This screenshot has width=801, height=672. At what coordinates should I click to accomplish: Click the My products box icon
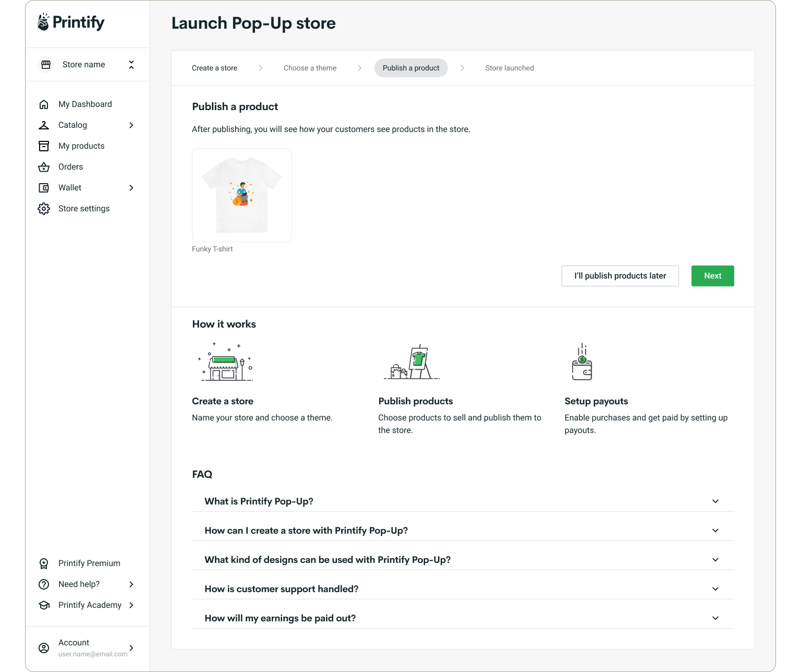[x=44, y=146]
